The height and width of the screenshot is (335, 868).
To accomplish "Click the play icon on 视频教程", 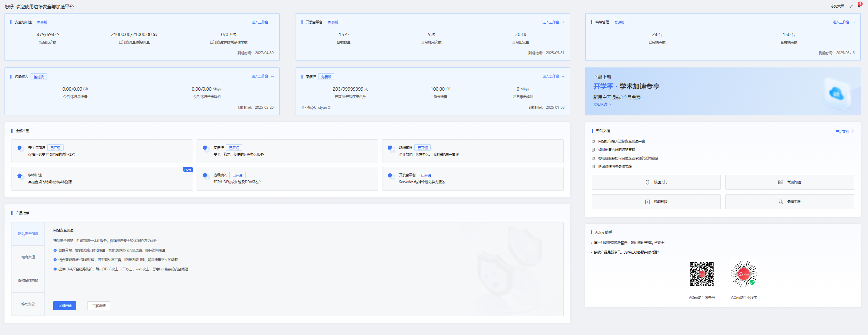I will tap(647, 202).
